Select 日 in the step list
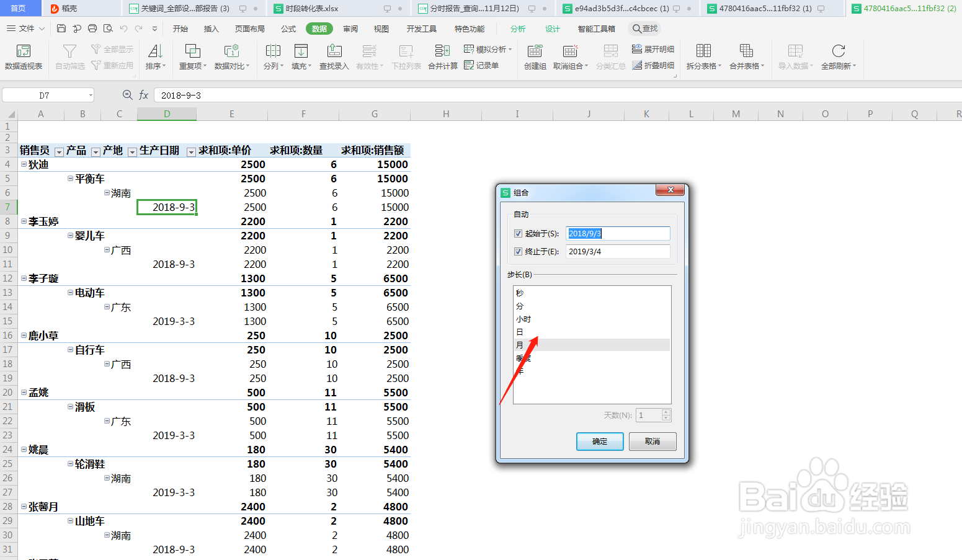This screenshot has width=962, height=560. click(x=592, y=332)
